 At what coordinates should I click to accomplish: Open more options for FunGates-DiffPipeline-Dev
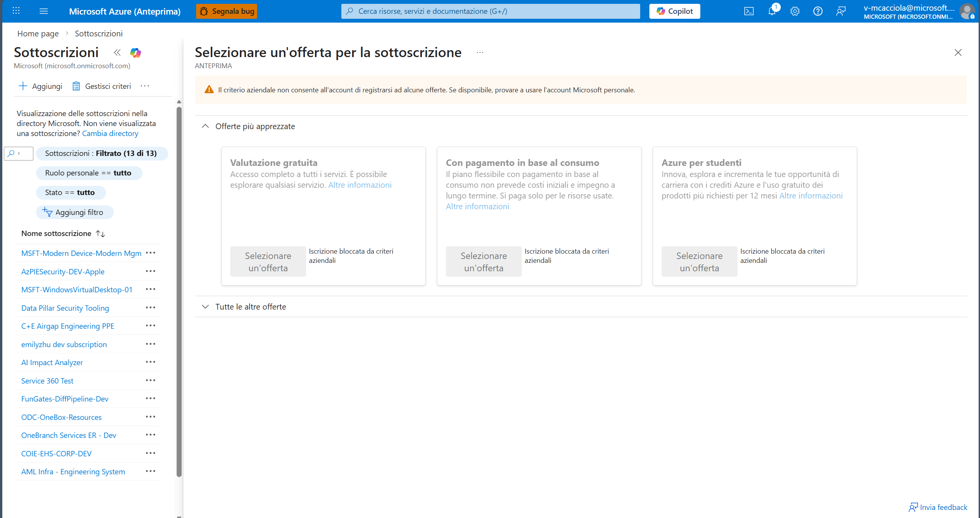(151, 398)
